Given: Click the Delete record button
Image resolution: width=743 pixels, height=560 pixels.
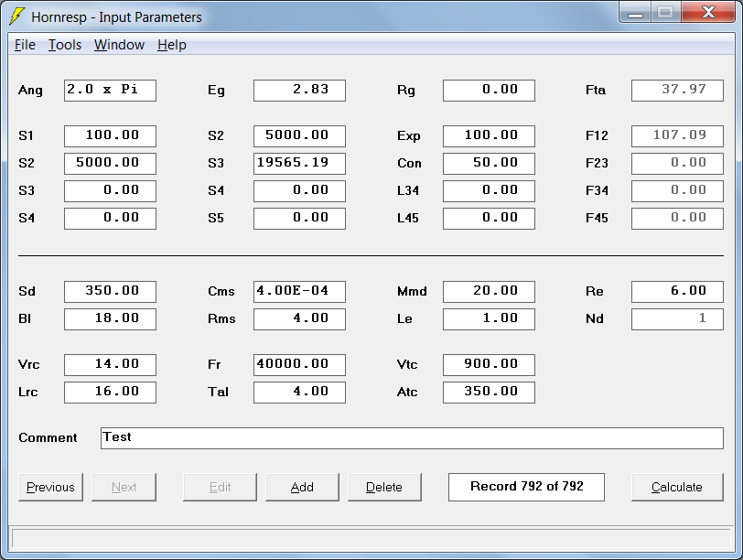Looking at the screenshot, I should pos(384,487).
